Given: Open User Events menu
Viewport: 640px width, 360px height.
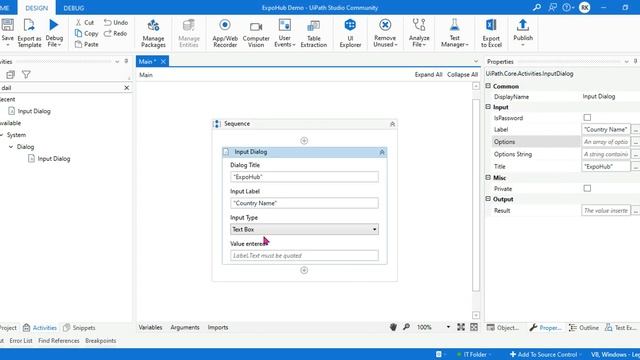Looking at the screenshot, I should (284, 33).
